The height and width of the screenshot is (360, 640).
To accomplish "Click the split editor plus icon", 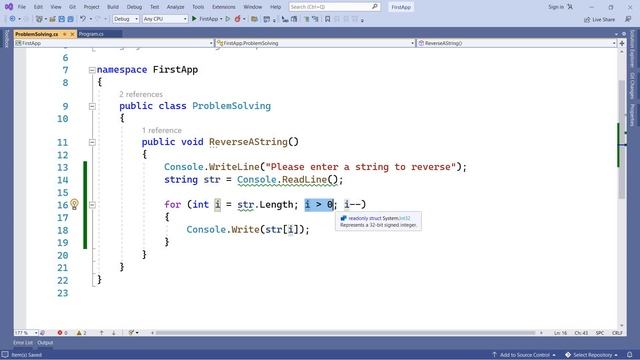I will point(622,43).
